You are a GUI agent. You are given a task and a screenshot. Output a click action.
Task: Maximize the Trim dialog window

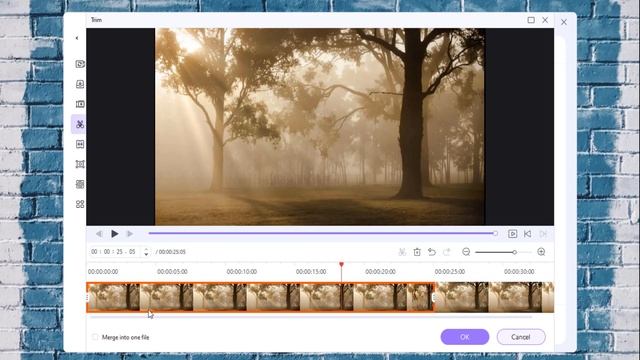click(531, 20)
